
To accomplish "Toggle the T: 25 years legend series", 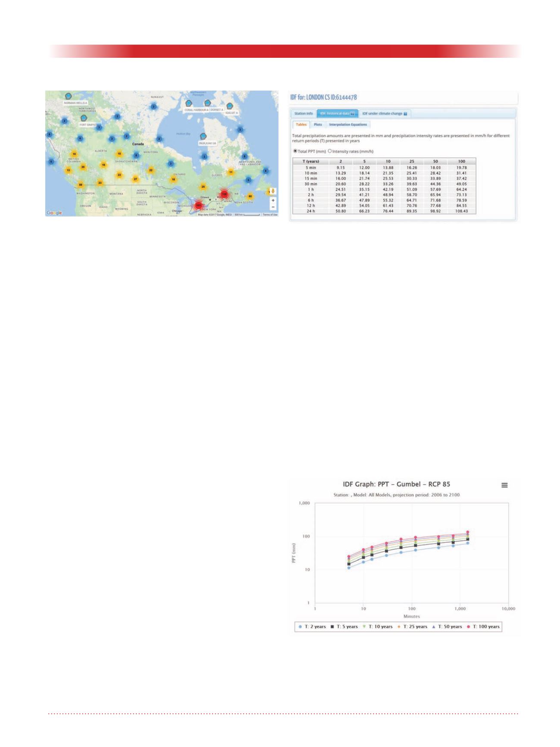I will pos(412,627).
